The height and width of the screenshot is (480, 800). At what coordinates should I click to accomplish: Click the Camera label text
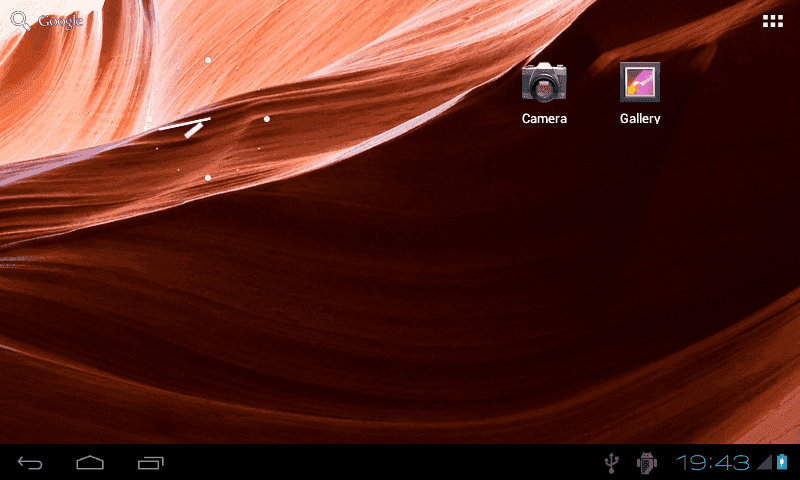pos(544,118)
